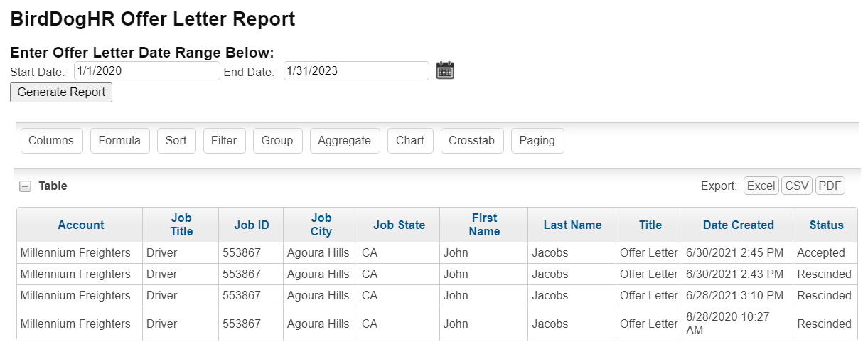Export the table to Excel
This screenshot has width=868, height=352.
coord(761,186)
